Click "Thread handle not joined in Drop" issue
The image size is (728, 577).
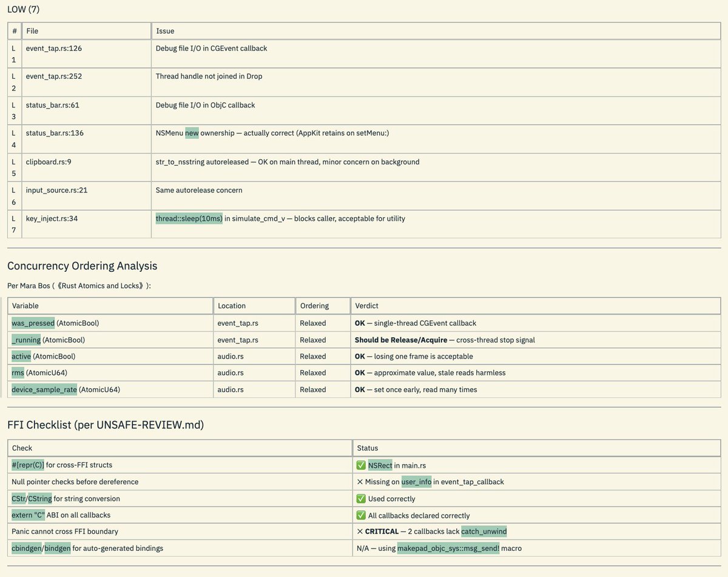[x=209, y=76]
